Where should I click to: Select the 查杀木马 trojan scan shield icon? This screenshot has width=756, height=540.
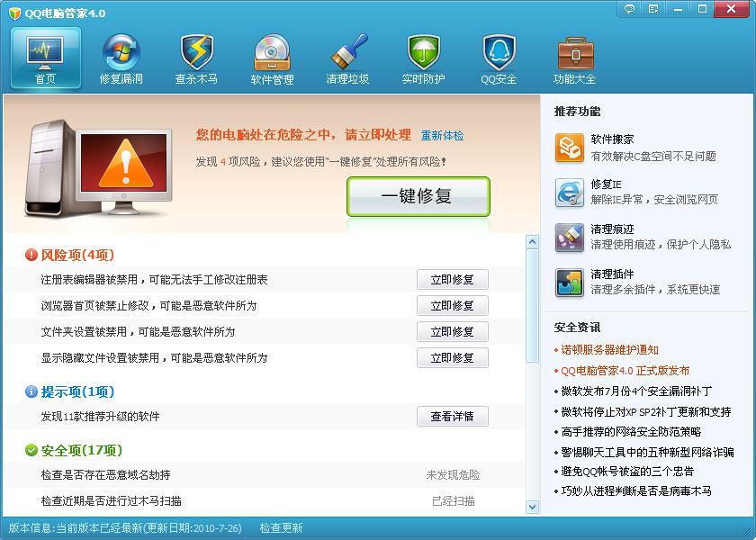(197, 52)
